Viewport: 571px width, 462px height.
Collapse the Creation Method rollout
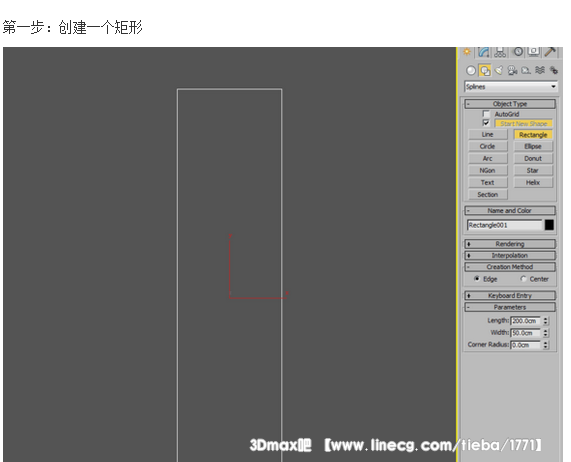(510, 267)
